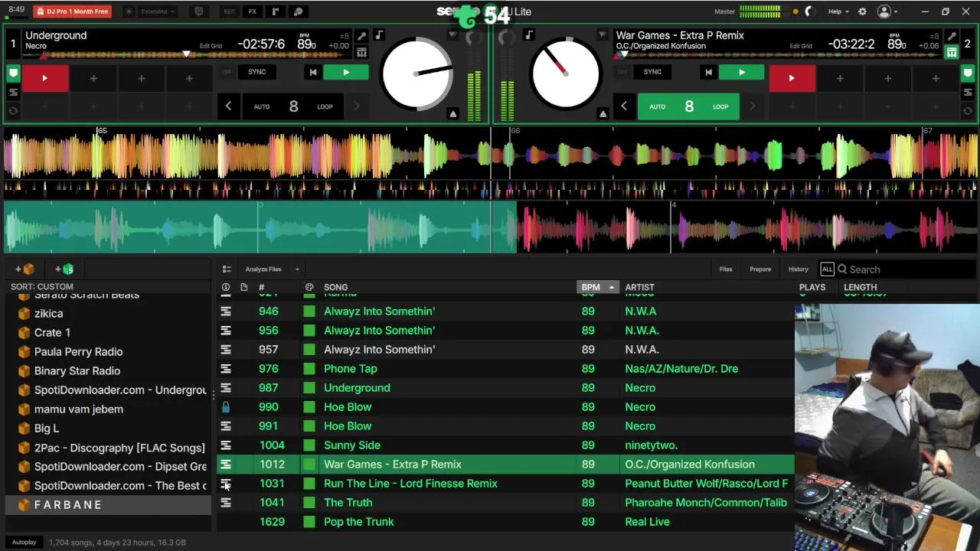Toggle the day mode sun icon
The height and width of the screenshot is (551, 980).
tap(129, 11)
